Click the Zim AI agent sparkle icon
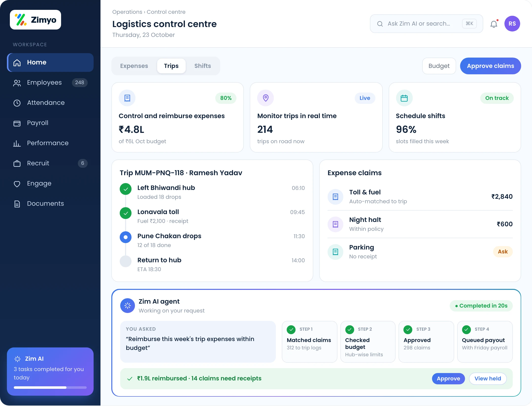 [128, 306]
